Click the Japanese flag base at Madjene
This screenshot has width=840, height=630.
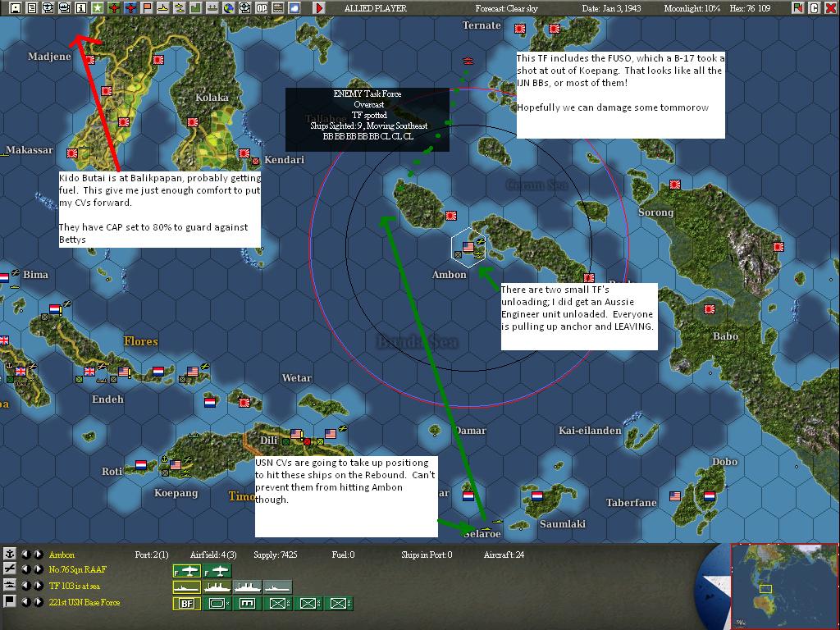(89, 60)
